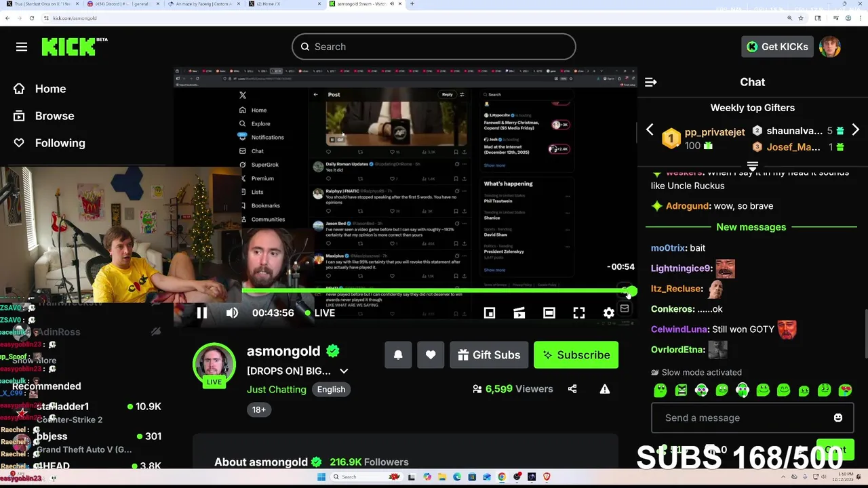This screenshot has height=488, width=868.
Task: Click 216.9K Followers text
Action: 369,462
